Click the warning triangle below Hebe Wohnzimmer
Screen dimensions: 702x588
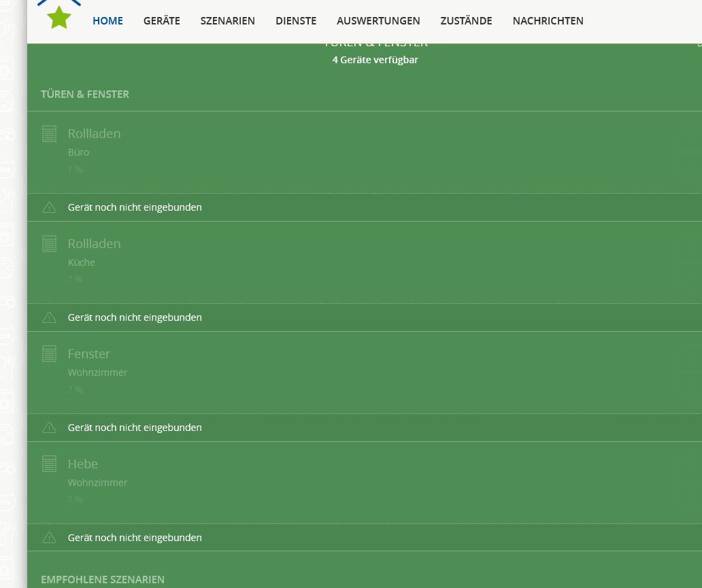click(x=49, y=538)
